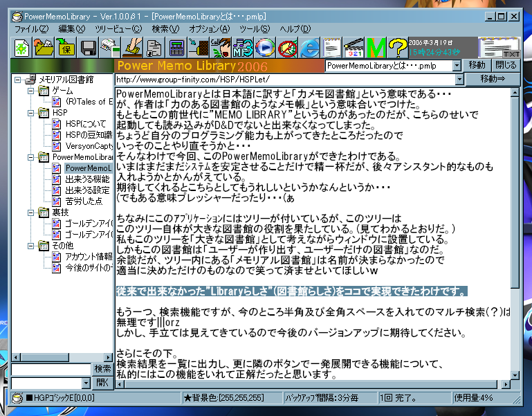Click the new document toolbar icon
The image size is (532, 416).
21,48
